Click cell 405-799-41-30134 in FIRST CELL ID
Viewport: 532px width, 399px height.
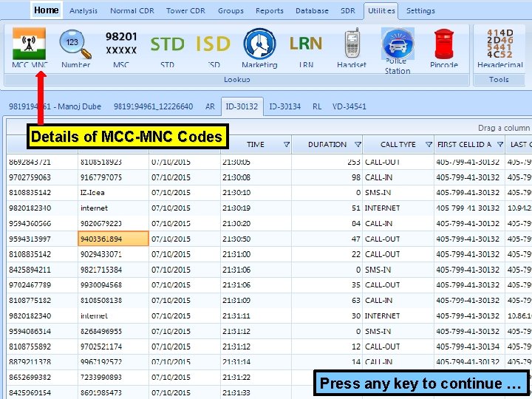[x=469, y=347]
